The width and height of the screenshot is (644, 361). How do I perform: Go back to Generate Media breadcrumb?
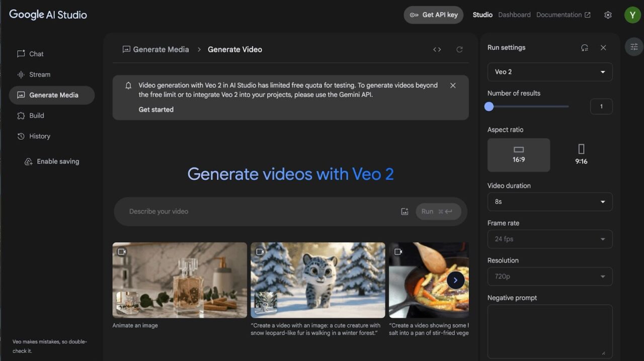(156, 49)
